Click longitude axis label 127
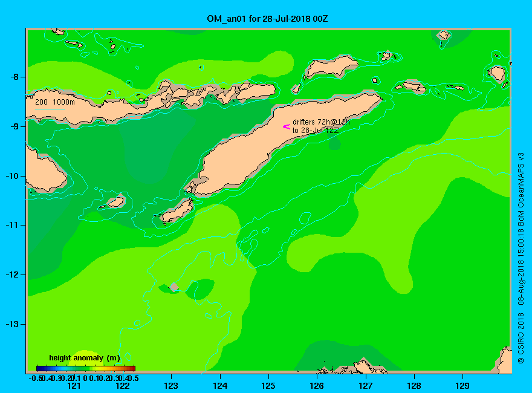 [365, 386]
